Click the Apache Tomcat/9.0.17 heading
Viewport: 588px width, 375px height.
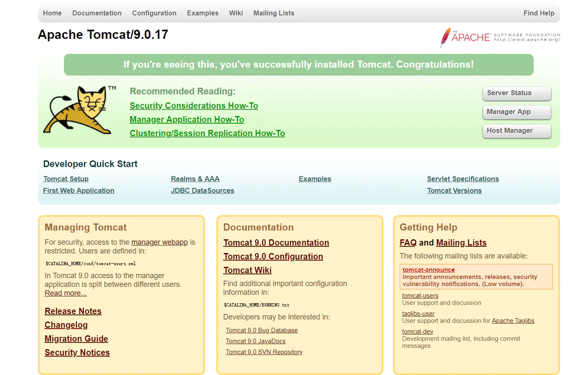103,34
